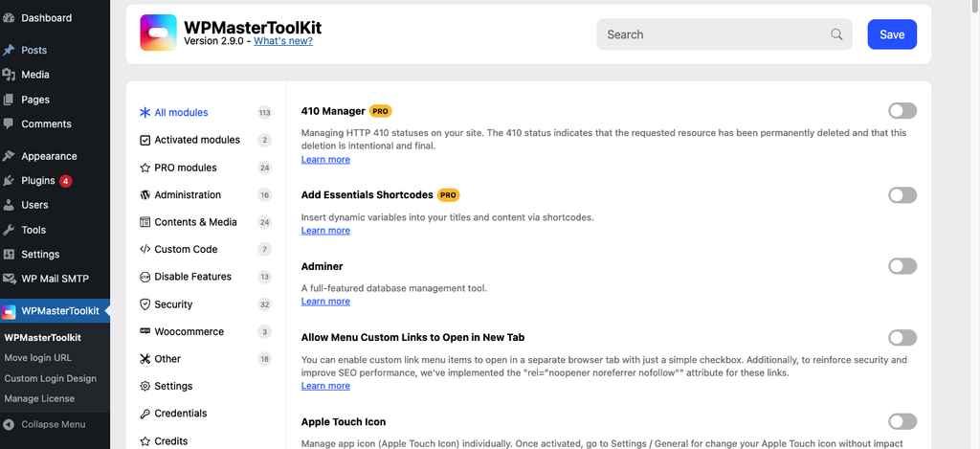
Task: Click the Dashboard gauge icon
Action: (9, 18)
